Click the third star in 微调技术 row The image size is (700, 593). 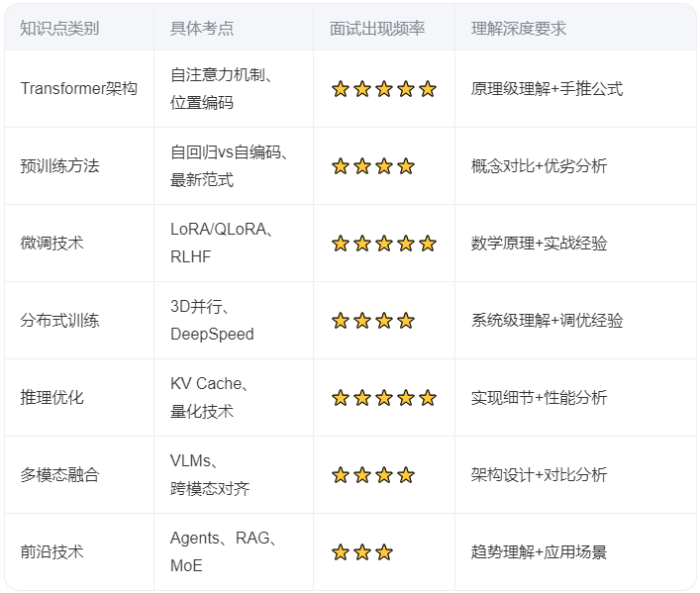[x=384, y=244]
